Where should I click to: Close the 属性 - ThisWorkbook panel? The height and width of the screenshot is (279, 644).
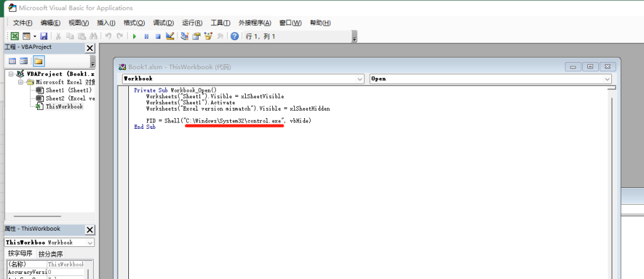[x=90, y=230]
